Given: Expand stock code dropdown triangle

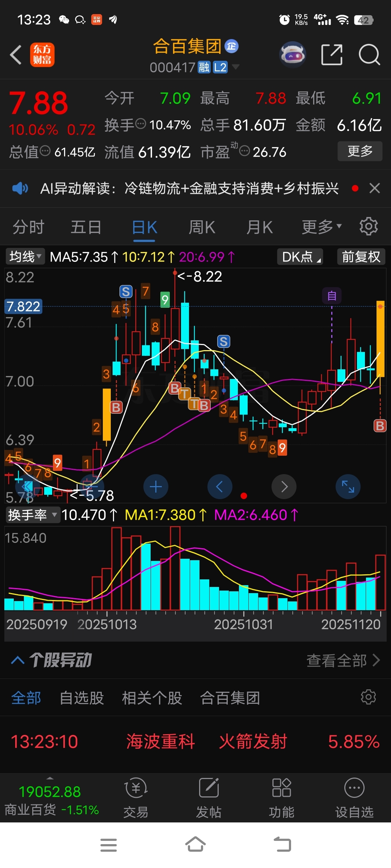Looking at the screenshot, I should click(235, 67).
